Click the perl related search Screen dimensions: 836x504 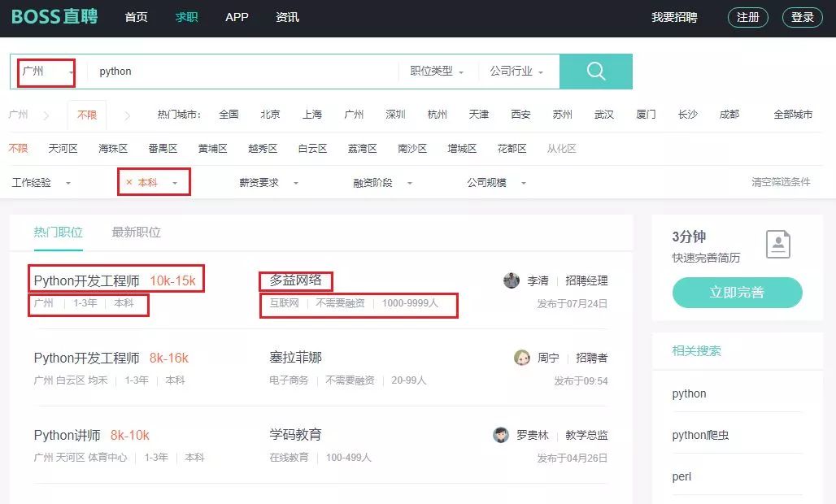[682, 477]
